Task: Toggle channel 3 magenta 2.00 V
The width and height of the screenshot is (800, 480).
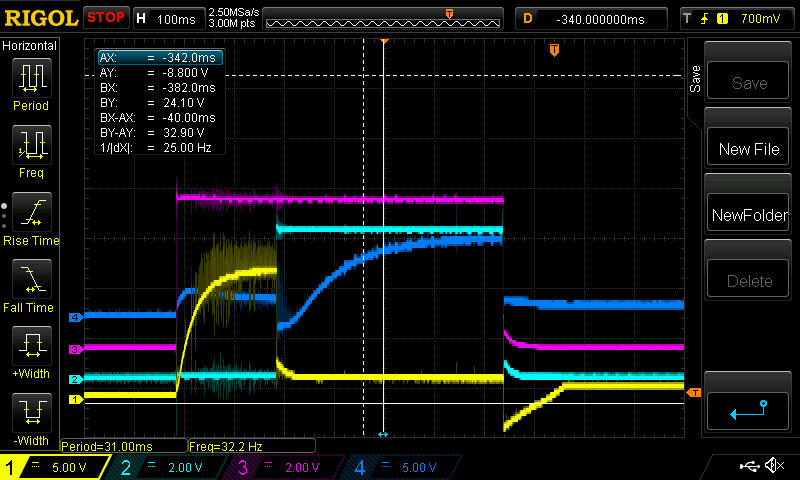Action: coord(282,467)
